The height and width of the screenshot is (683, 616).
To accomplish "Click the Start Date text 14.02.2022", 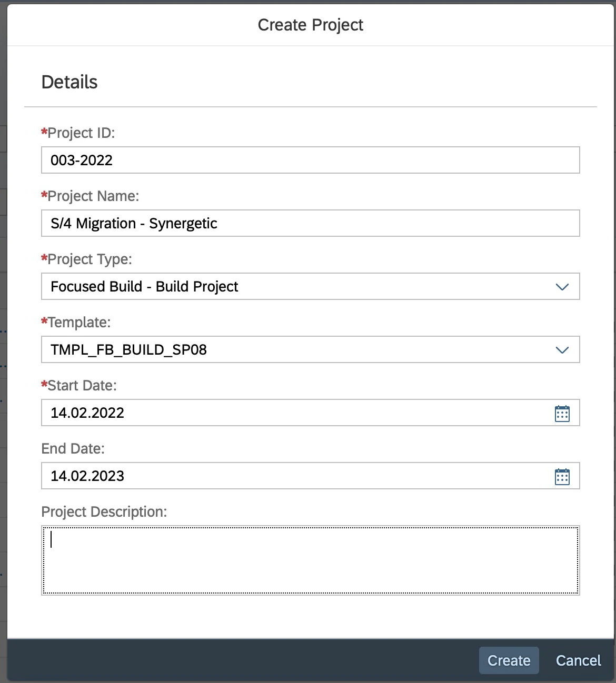I will click(x=87, y=413).
